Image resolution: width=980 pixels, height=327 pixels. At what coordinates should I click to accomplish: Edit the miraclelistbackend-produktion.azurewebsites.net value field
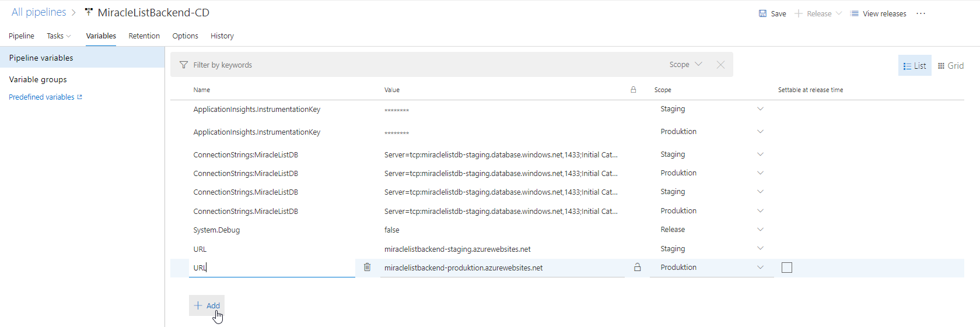pyautogui.click(x=502, y=268)
